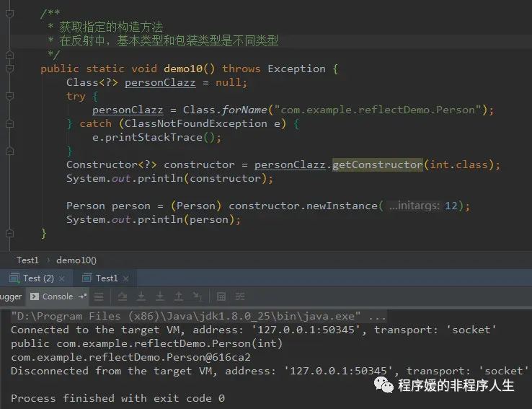Collapse the demo10() method fold marker
The height and width of the screenshot is (409, 532).
[9, 69]
